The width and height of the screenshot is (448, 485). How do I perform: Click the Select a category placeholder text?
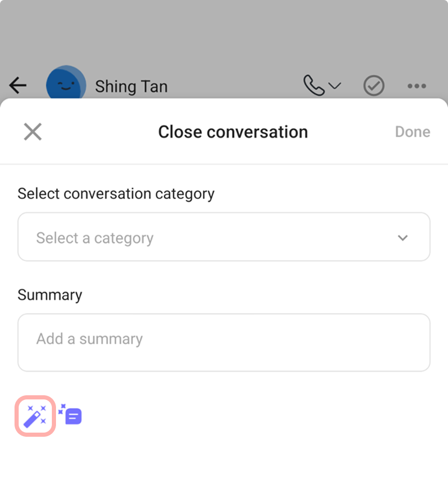95,238
